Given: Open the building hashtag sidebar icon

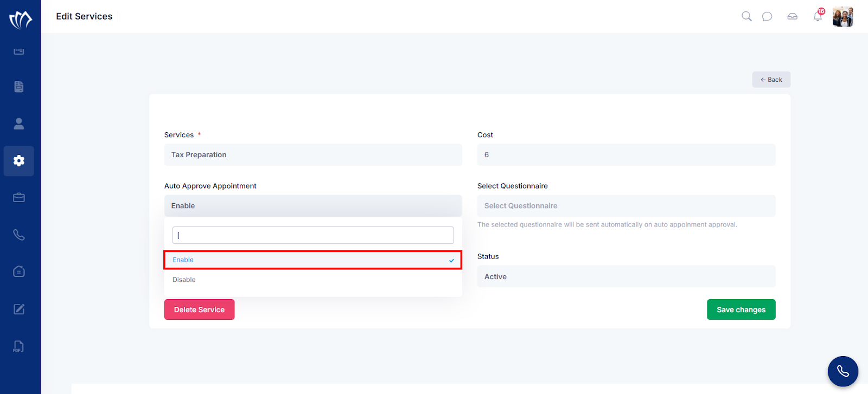Looking at the screenshot, I should 19,272.
